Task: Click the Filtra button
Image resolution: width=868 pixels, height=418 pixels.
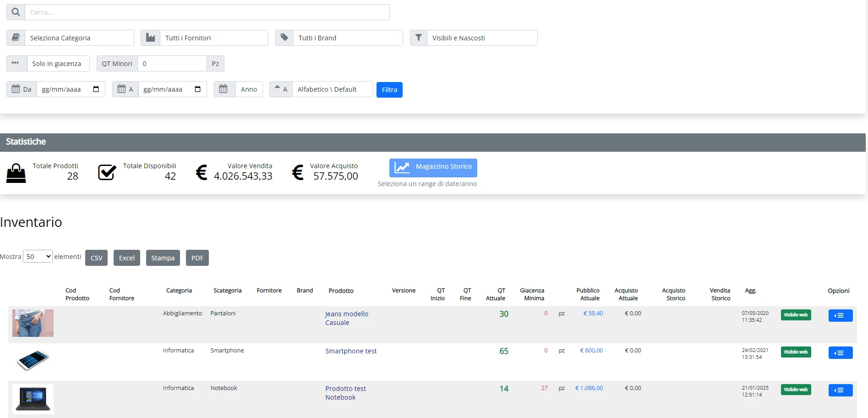Action: (x=389, y=90)
